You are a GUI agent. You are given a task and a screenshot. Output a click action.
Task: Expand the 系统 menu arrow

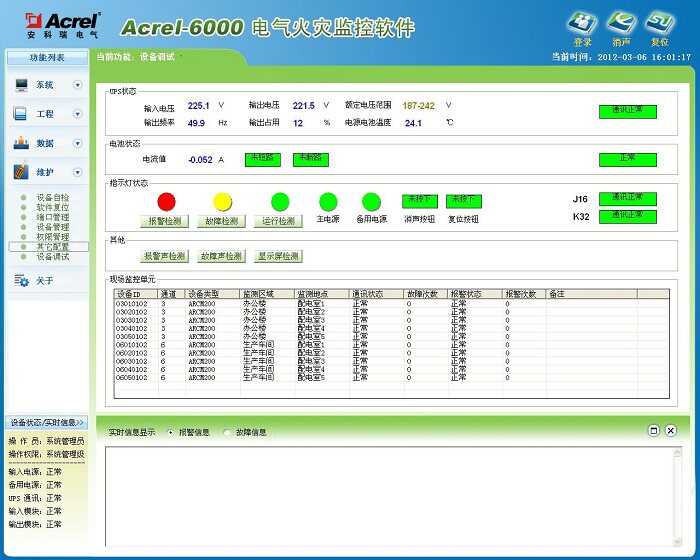pos(78,85)
